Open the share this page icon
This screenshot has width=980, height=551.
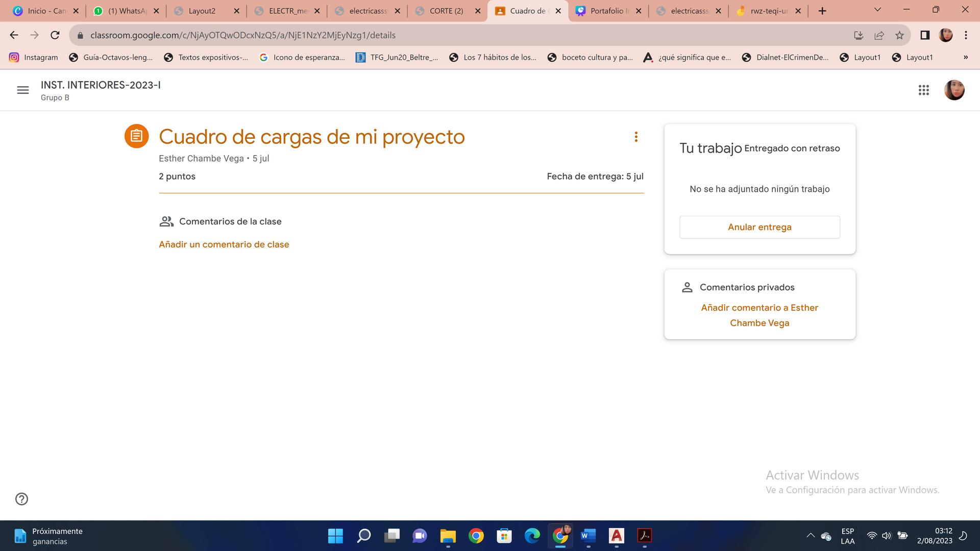[879, 35]
